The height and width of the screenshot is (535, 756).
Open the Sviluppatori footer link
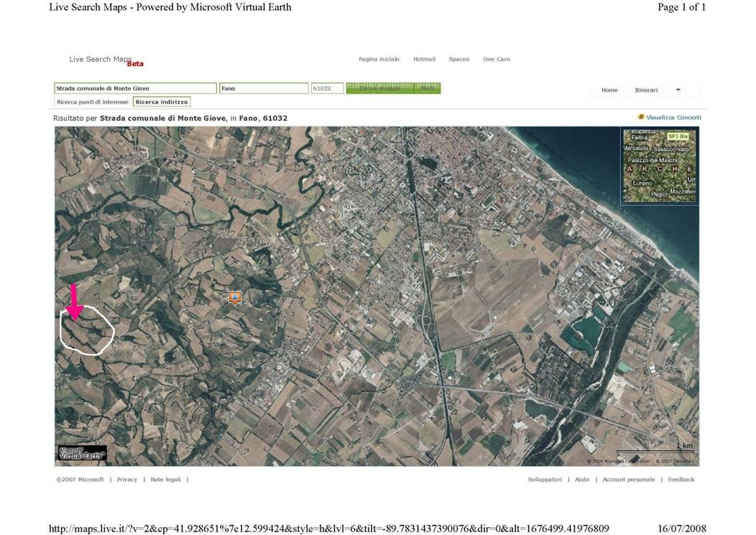click(544, 480)
